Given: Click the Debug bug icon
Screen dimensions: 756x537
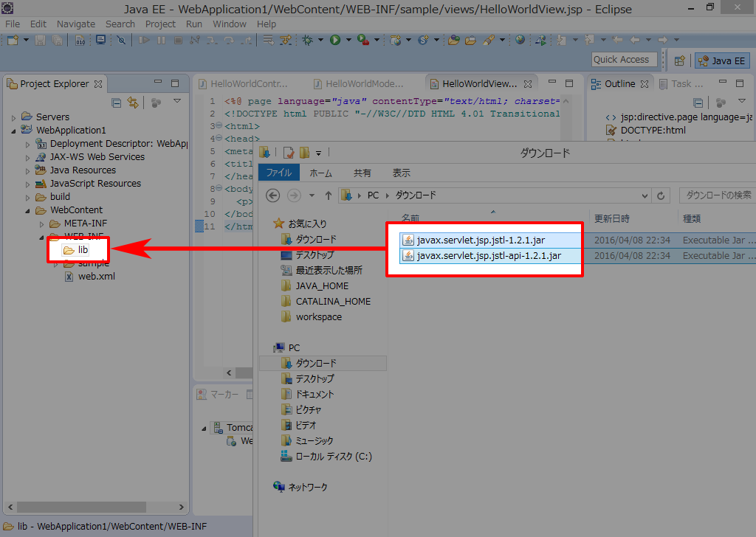Looking at the screenshot, I should point(307,41).
